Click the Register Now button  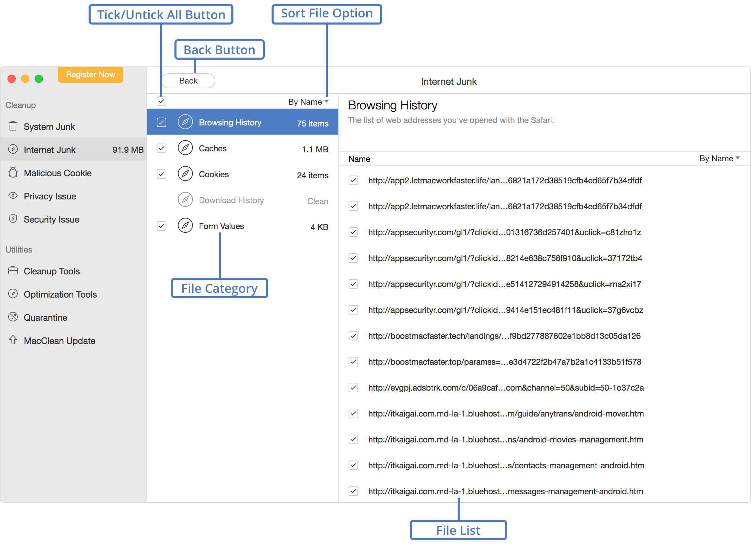coord(91,74)
